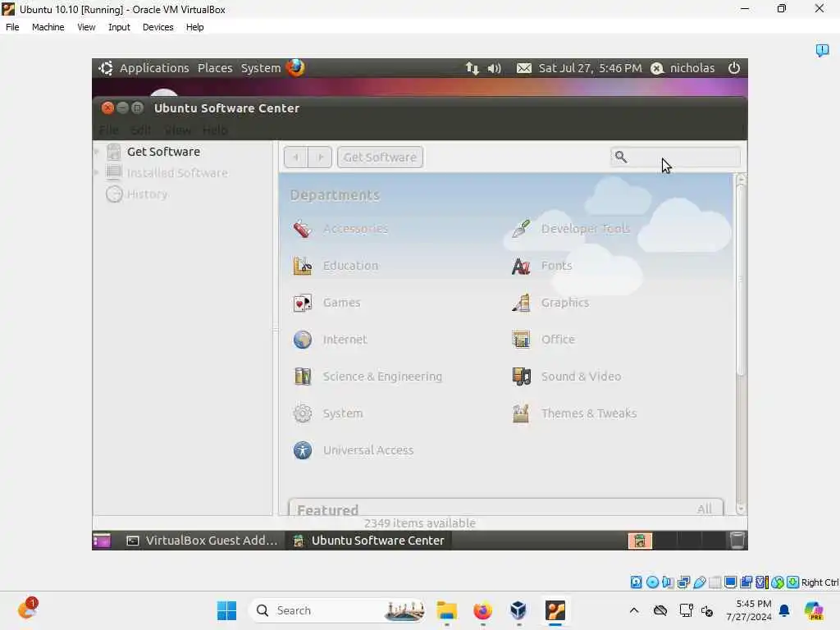This screenshot has height=630, width=840.
Task: Expand the Installed Software tree arrow
Action: pyautogui.click(x=97, y=172)
